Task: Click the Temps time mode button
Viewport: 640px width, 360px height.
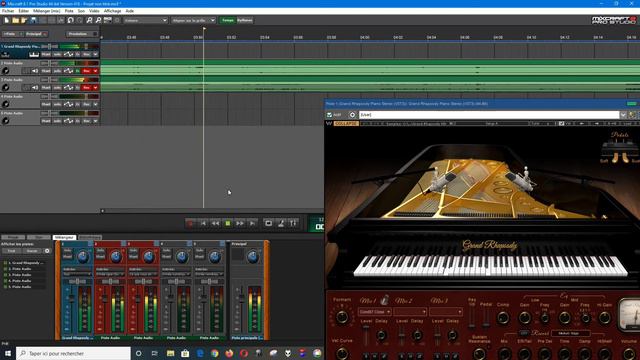Action: click(228, 20)
